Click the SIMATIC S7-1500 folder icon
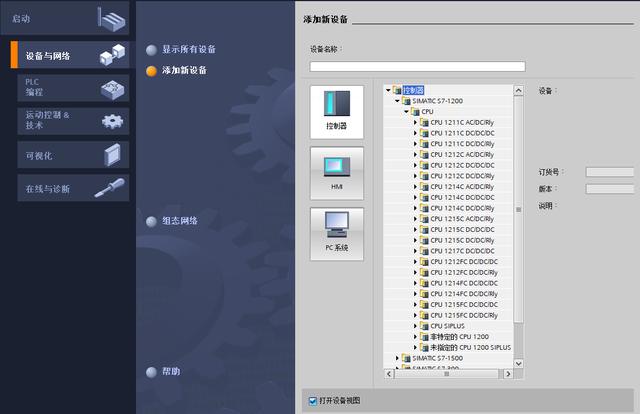Screen dimensions: 640x414 pyautogui.click(x=406, y=358)
